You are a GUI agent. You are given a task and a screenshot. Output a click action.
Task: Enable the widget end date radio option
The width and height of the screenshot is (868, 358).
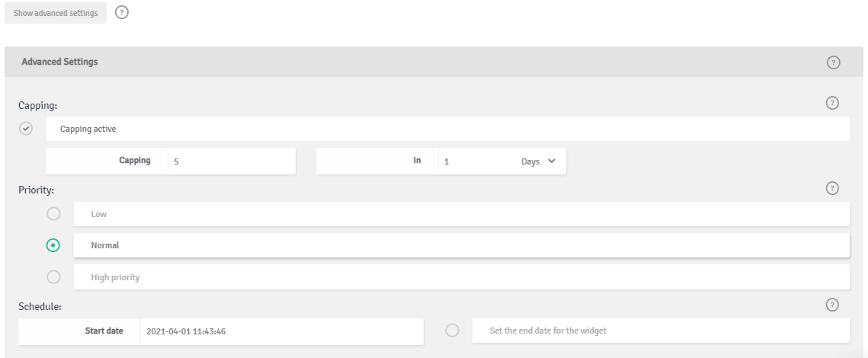tap(452, 331)
